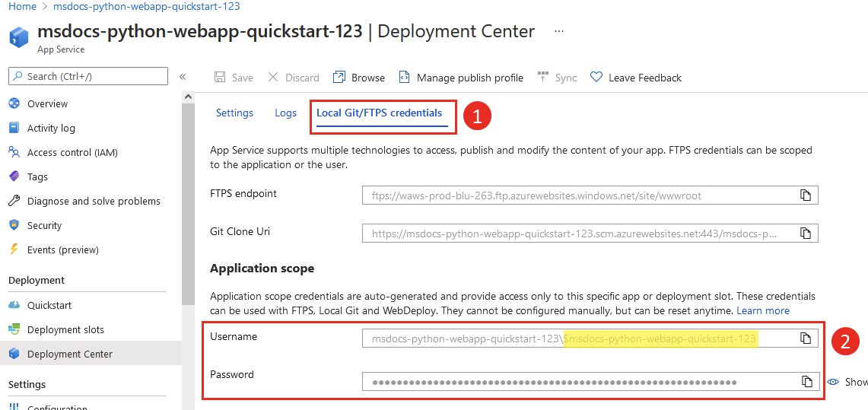Click the Sync icon in toolbar
This screenshot has height=410, width=868.
click(543, 78)
